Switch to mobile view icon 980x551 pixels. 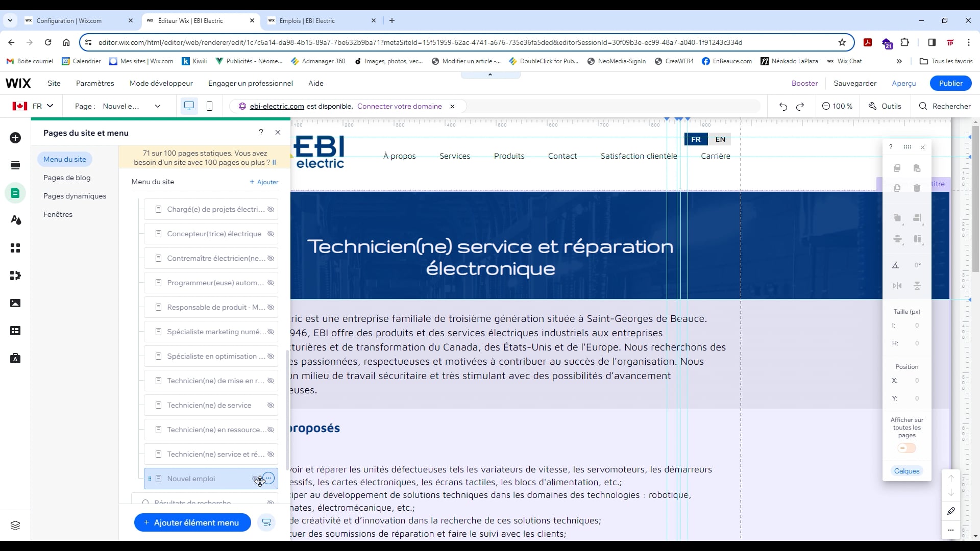209,106
